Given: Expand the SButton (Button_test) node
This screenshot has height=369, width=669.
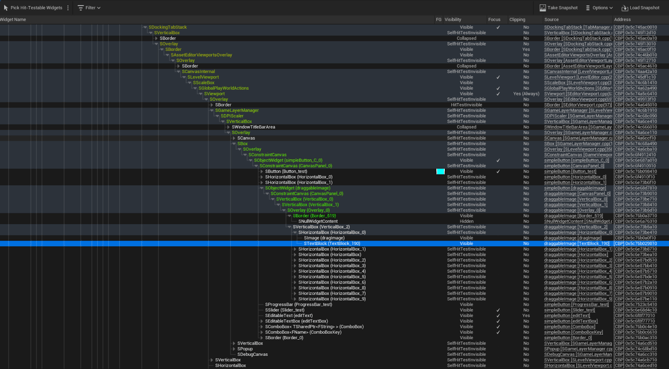Looking at the screenshot, I should pyautogui.click(x=262, y=171).
